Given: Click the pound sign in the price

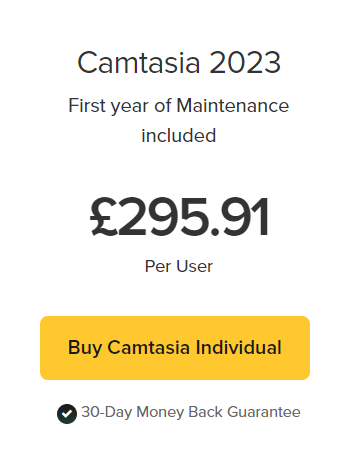Looking at the screenshot, I should (103, 216).
